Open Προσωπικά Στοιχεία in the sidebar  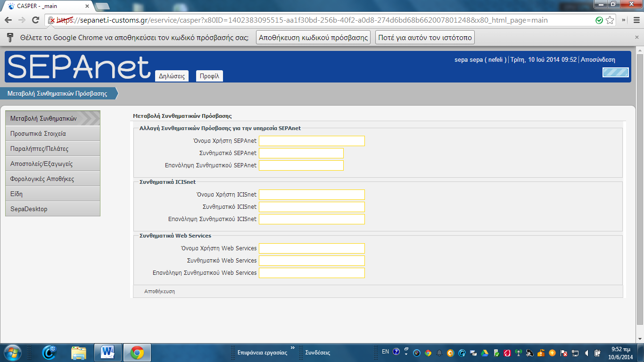(53, 133)
